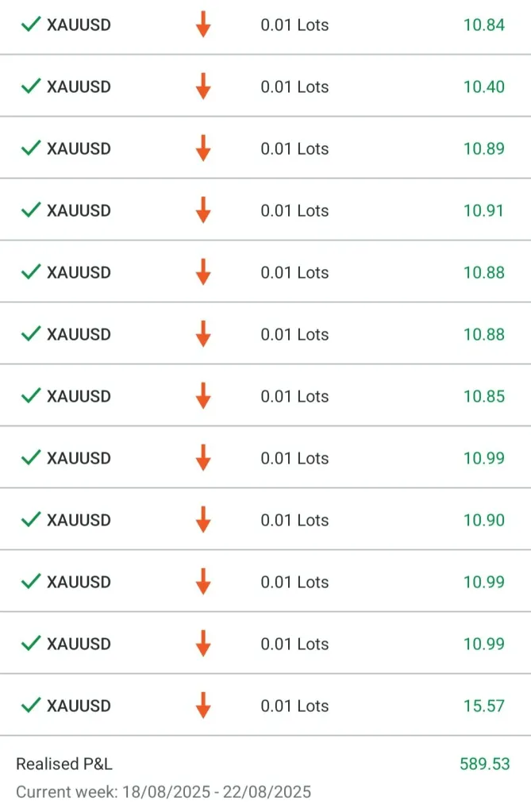Open the Current week date range

click(164, 792)
